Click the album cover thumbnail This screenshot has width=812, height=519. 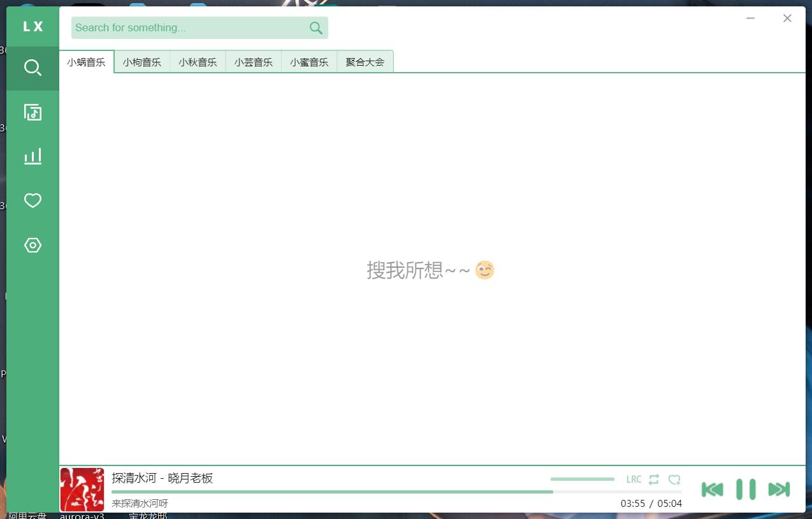(82, 490)
